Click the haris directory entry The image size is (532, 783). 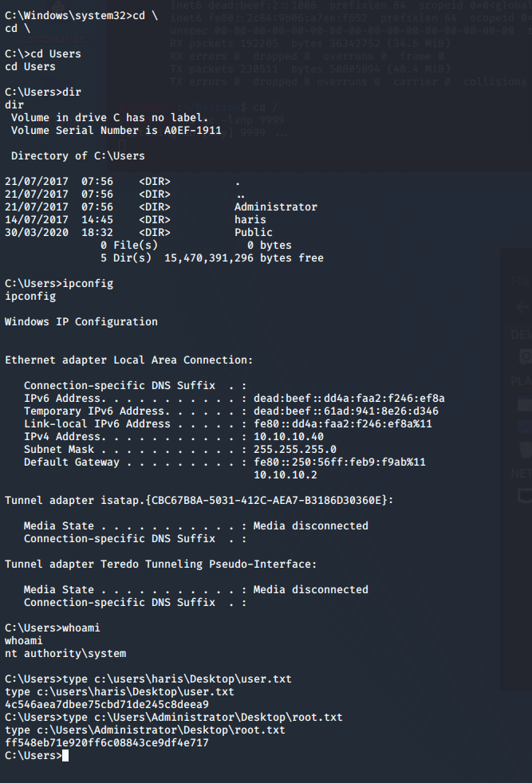pyautogui.click(x=250, y=220)
